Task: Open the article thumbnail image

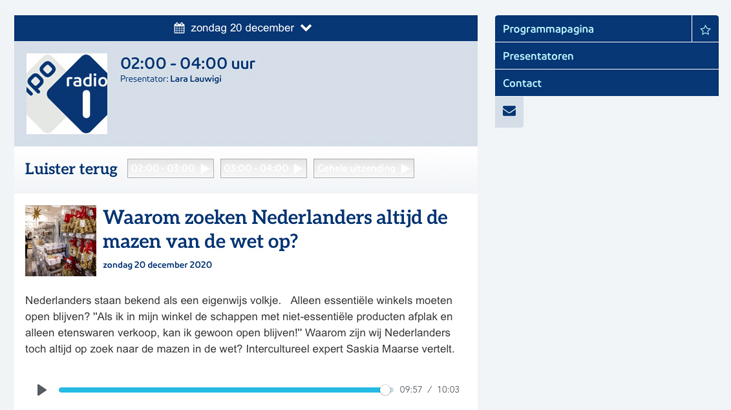Action: (61, 241)
